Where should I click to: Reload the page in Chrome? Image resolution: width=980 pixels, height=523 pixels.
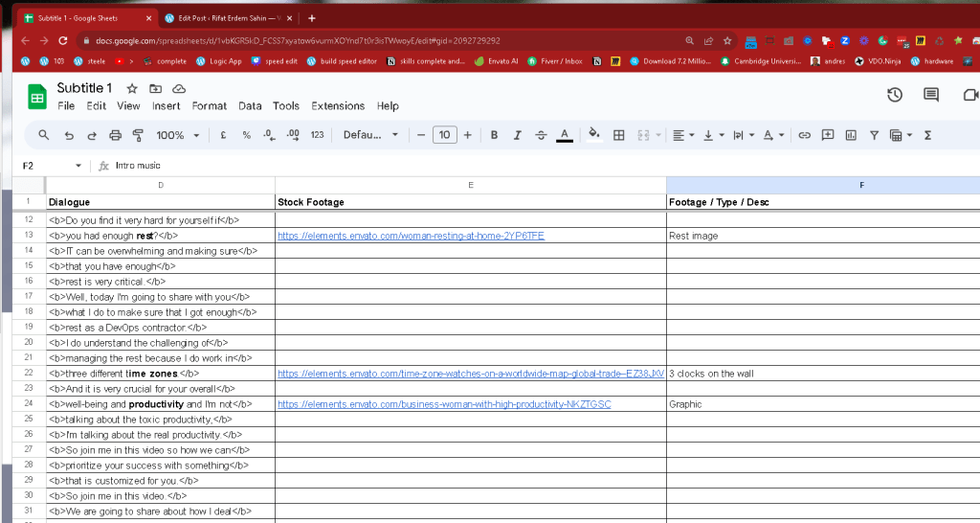click(62, 40)
